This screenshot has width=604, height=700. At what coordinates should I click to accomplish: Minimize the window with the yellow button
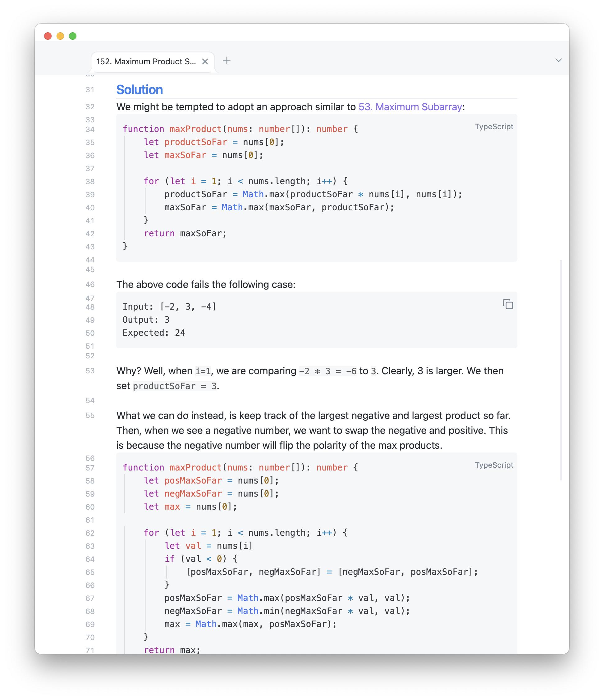[x=60, y=36]
